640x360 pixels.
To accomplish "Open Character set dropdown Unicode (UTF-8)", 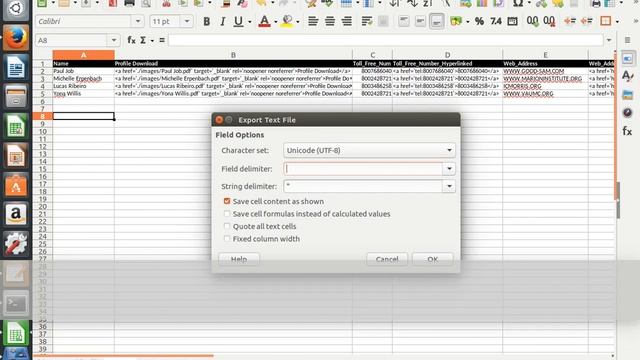I will pyautogui.click(x=369, y=150).
